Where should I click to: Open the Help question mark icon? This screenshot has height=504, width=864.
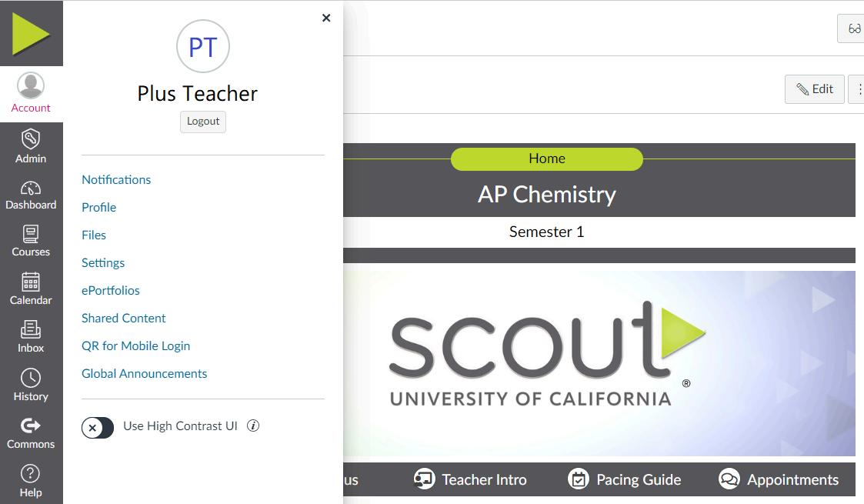(31, 473)
